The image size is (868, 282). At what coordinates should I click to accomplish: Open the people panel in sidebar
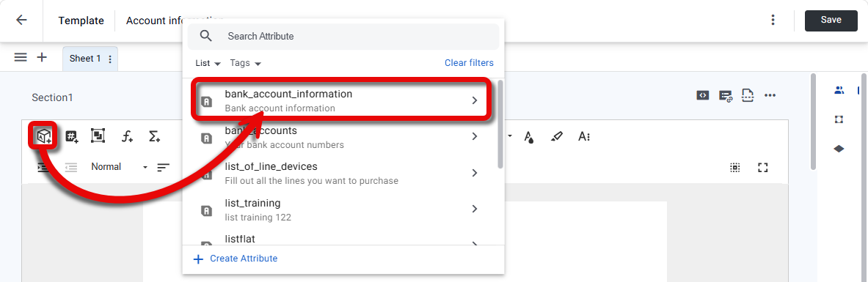(839, 90)
